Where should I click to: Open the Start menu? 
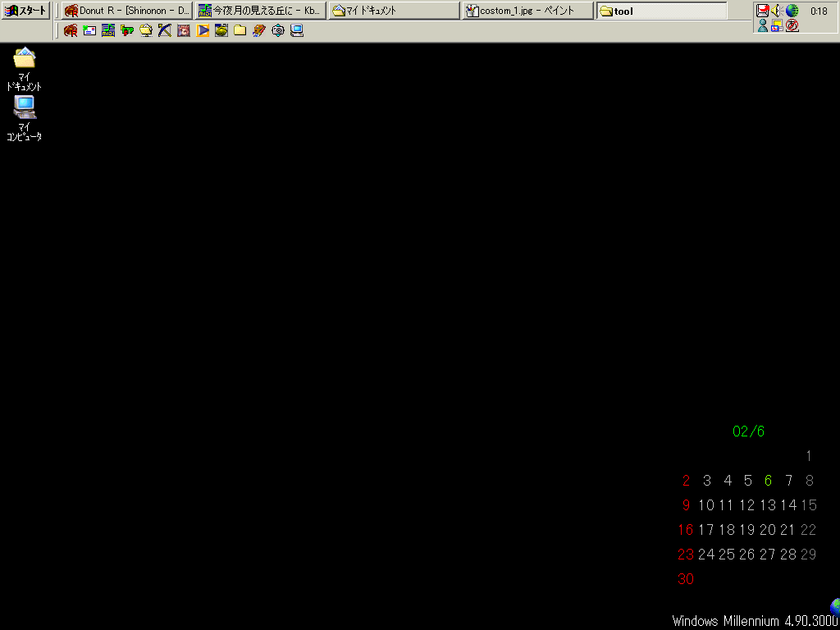pos(25,11)
